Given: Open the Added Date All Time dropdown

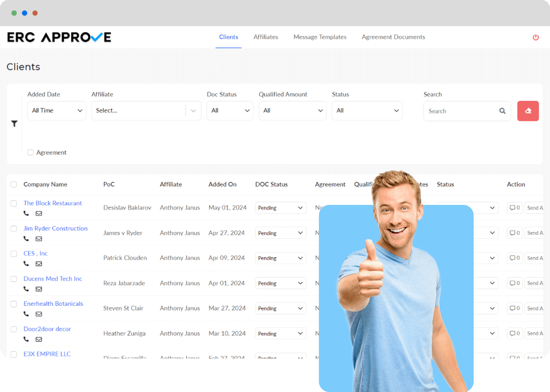Looking at the screenshot, I should click(56, 110).
